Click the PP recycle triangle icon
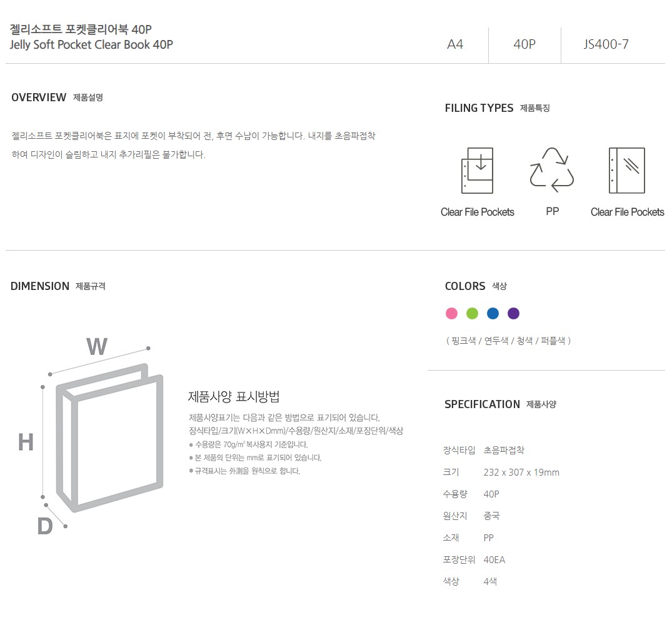The height and width of the screenshot is (625, 672). [x=552, y=169]
